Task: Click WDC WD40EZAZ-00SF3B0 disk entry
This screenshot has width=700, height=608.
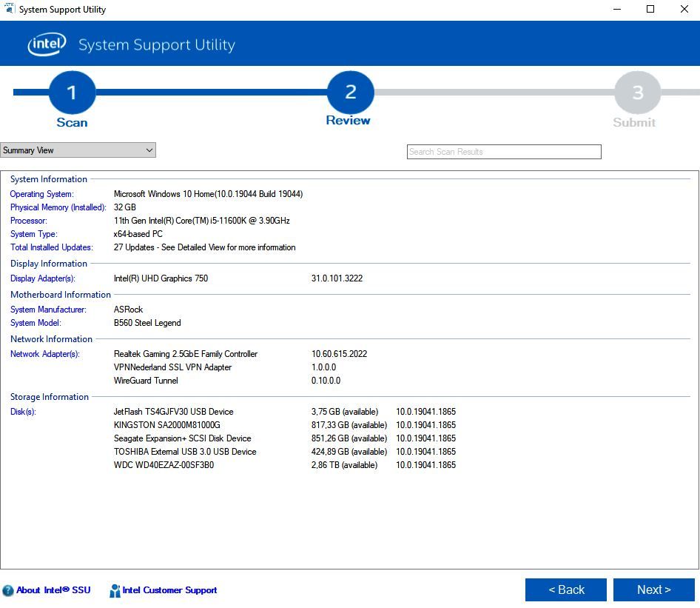Action: click(x=164, y=466)
